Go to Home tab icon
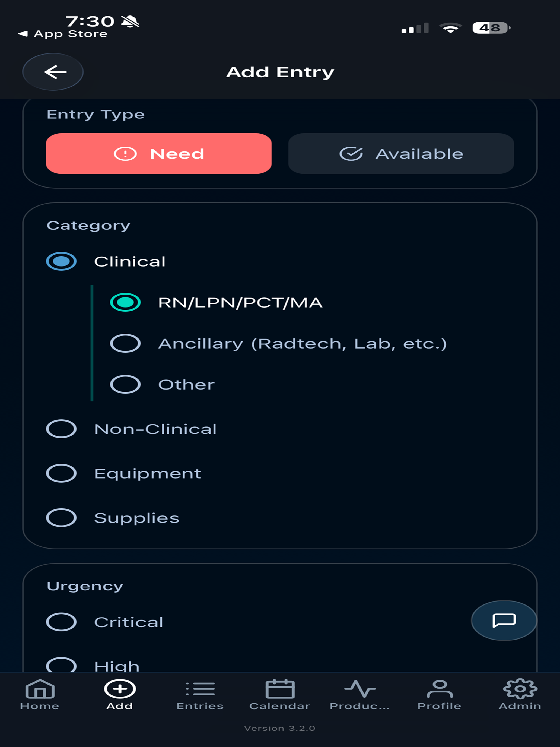Viewport: 560px width, 747px height. click(x=40, y=689)
